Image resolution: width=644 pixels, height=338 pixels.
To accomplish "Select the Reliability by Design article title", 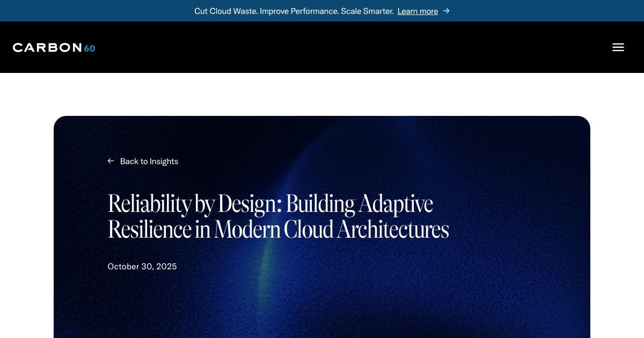I will click(x=278, y=216).
